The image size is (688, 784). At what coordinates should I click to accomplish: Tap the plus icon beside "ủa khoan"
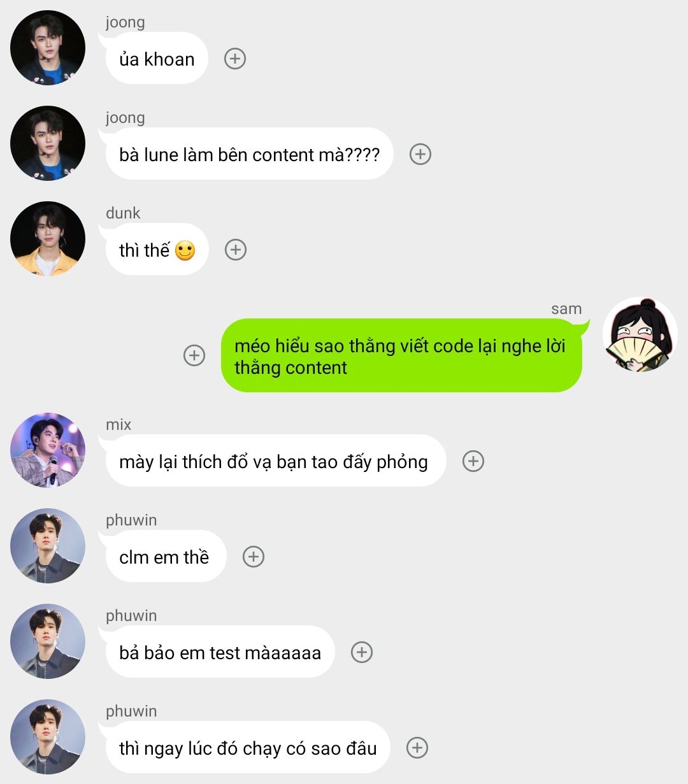(235, 59)
